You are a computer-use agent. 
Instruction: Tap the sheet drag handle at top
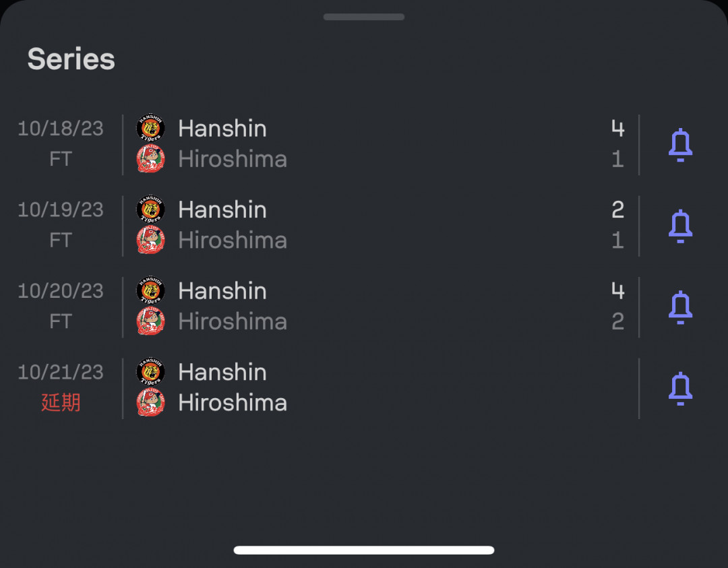click(364, 17)
